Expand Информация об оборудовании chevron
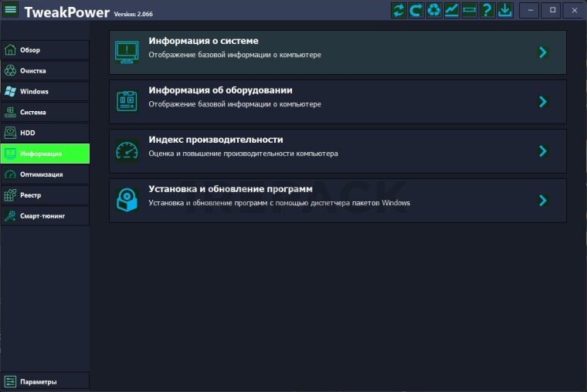Screen dimensions: 587x392 (543, 102)
